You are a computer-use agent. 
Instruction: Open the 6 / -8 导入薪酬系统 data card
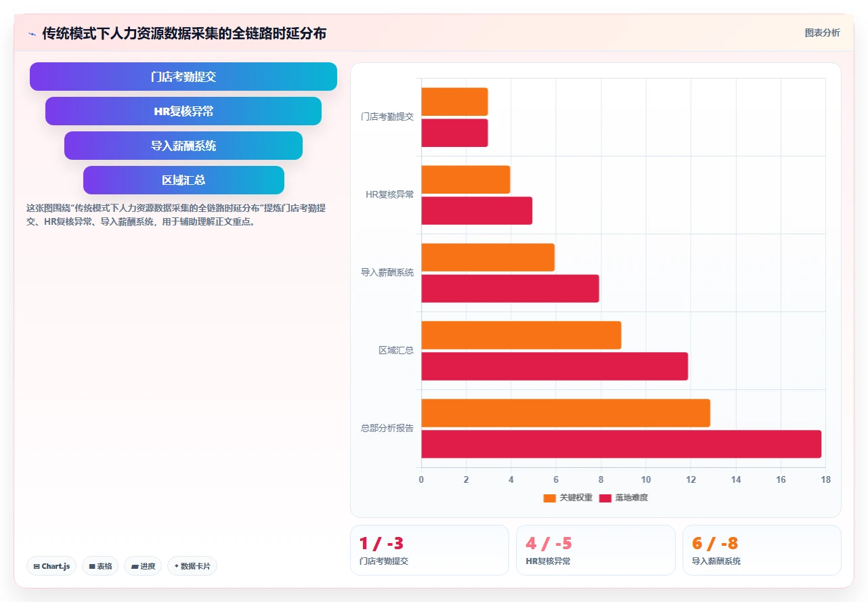[x=762, y=550]
